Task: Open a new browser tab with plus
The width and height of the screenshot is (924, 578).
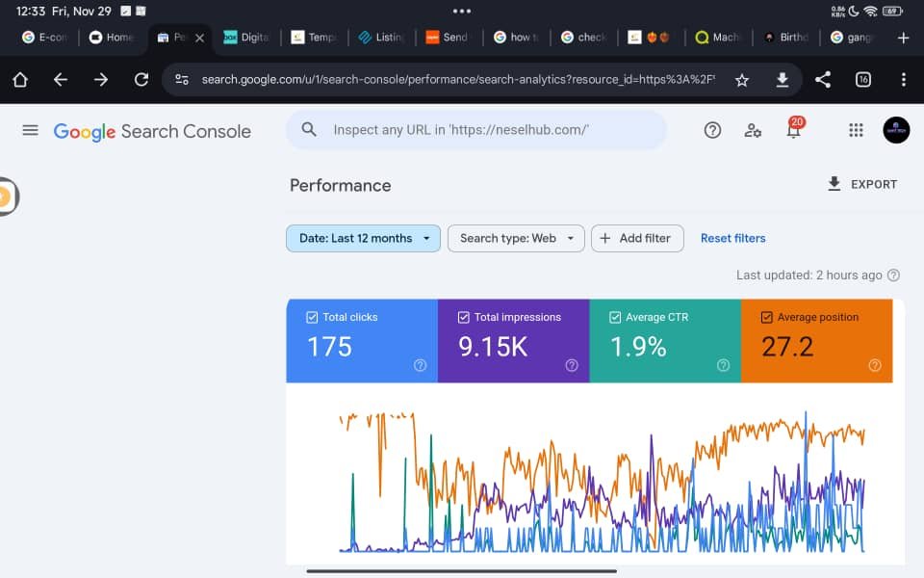Action: (x=903, y=38)
